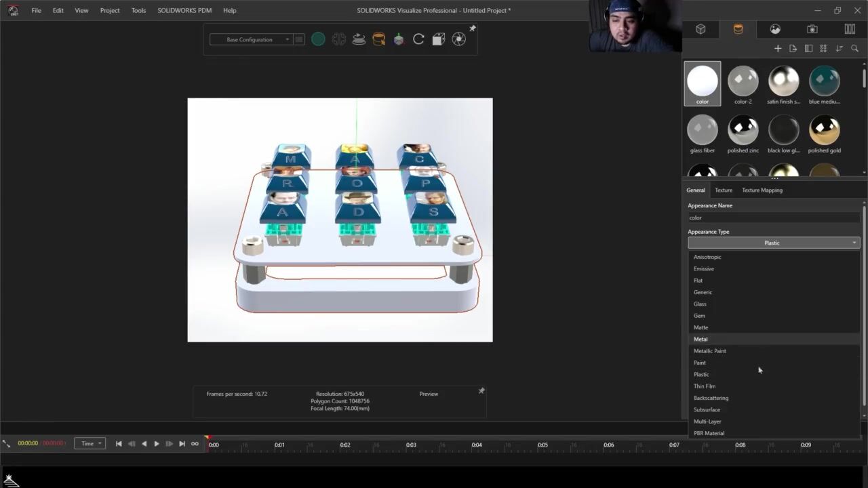Open the Scenes tab sphere icon
This screenshot has height=488, width=868.
tap(775, 29)
